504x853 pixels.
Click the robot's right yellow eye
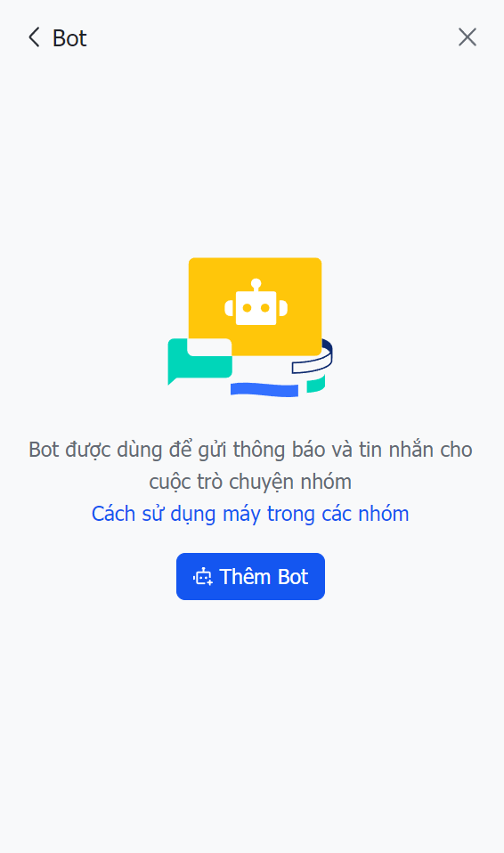click(x=265, y=308)
